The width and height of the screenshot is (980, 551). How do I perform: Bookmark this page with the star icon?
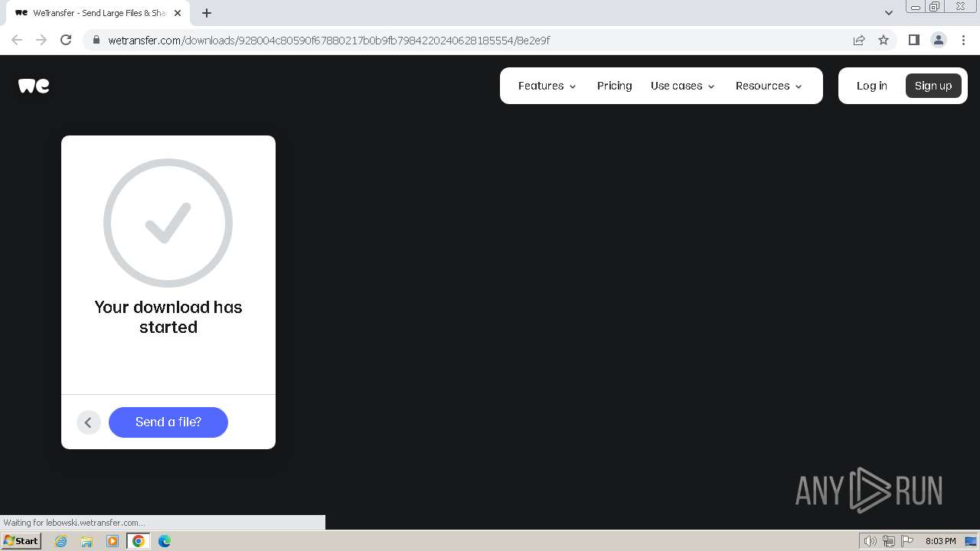(884, 40)
